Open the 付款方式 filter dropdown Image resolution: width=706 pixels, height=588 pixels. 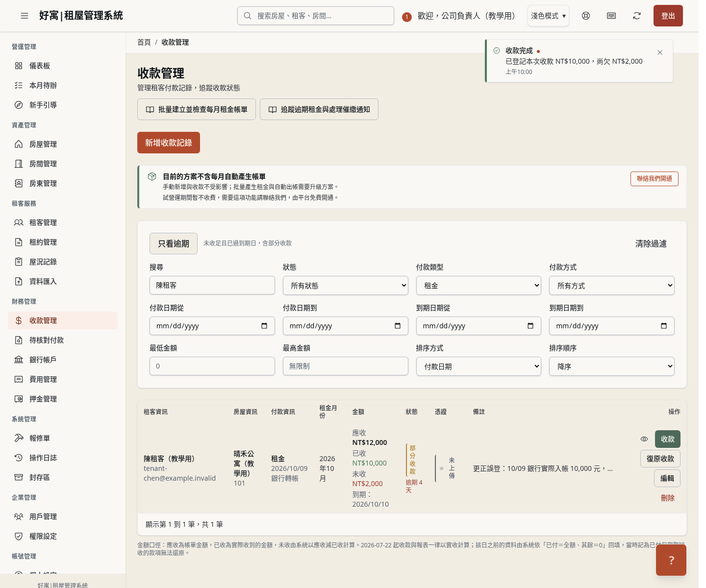pyautogui.click(x=612, y=286)
